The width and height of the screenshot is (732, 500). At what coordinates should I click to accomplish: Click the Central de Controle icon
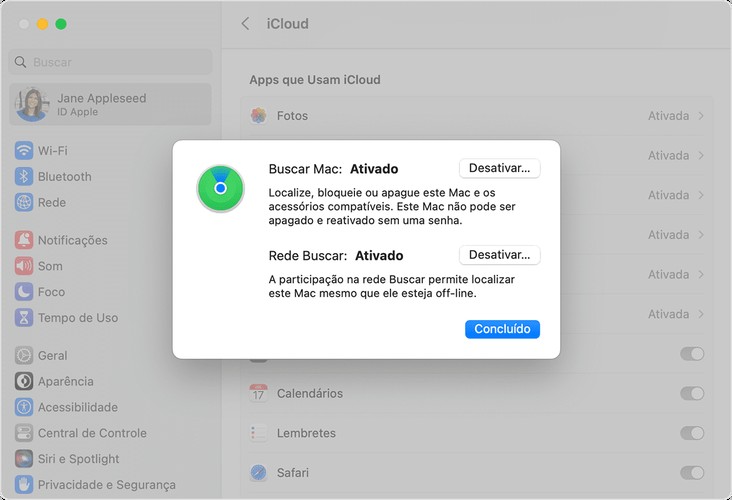[x=24, y=433]
